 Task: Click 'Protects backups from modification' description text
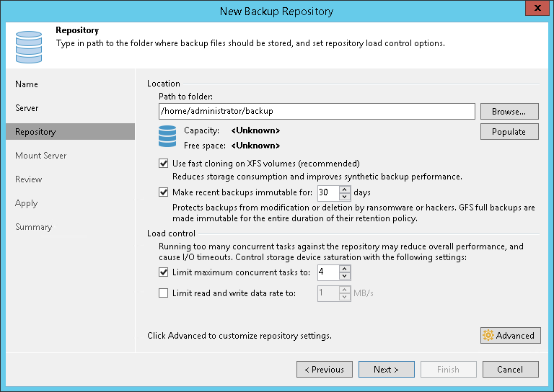tap(353, 213)
